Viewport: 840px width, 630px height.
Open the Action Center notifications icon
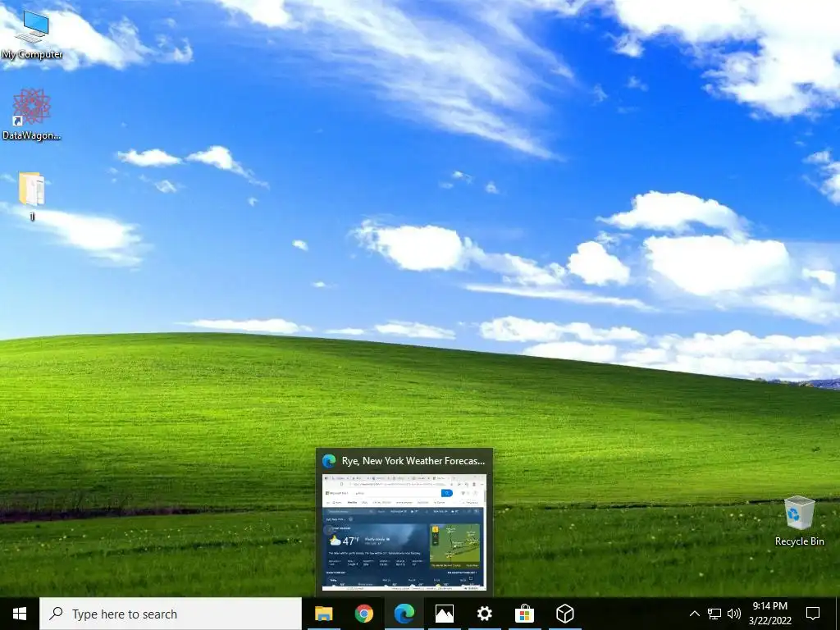[x=813, y=614]
